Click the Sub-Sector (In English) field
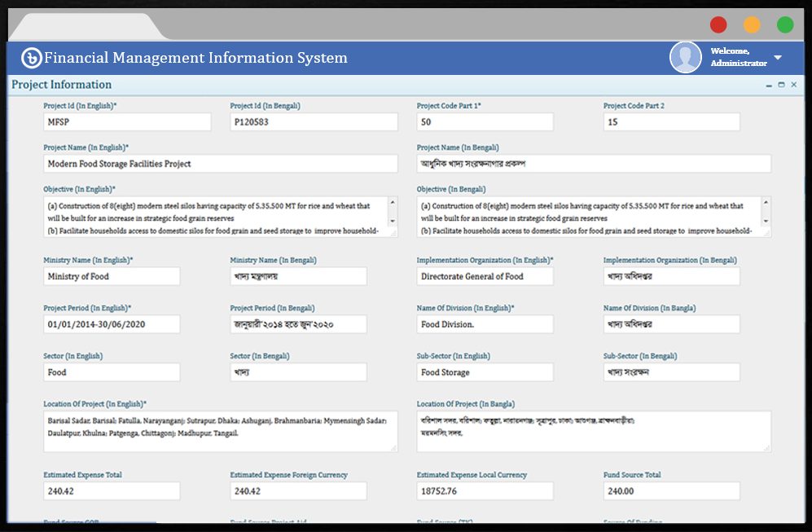The height and width of the screenshot is (532, 812). point(485,372)
